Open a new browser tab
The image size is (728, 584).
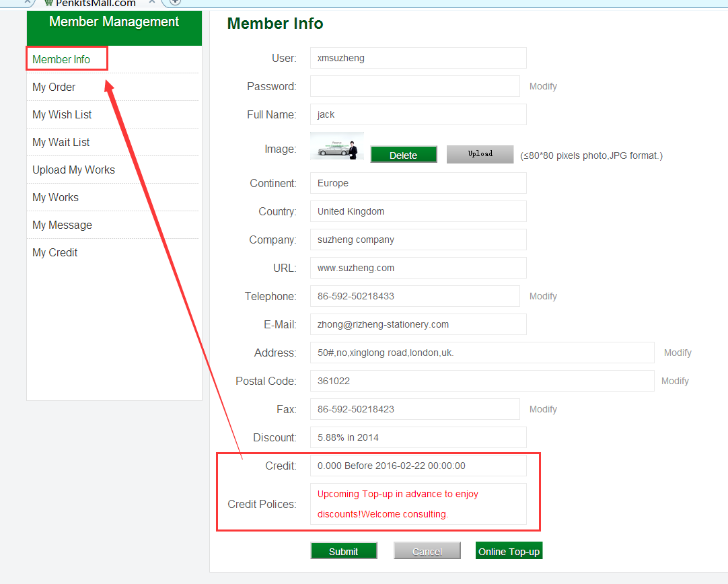click(175, 2)
